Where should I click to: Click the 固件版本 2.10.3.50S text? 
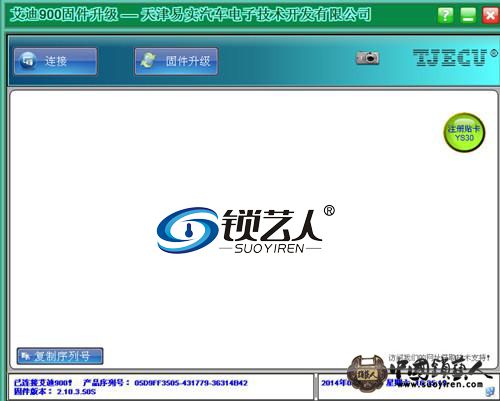coord(55,391)
